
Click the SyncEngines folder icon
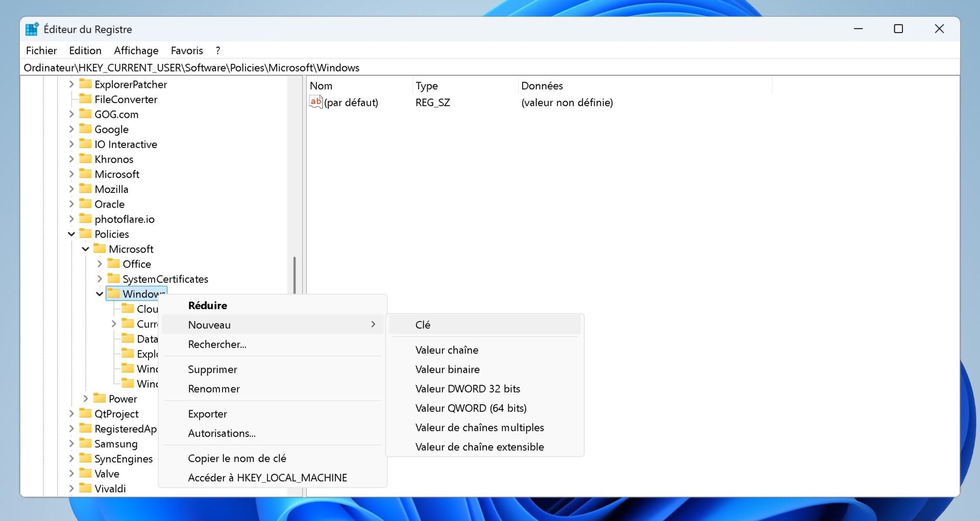click(85, 458)
